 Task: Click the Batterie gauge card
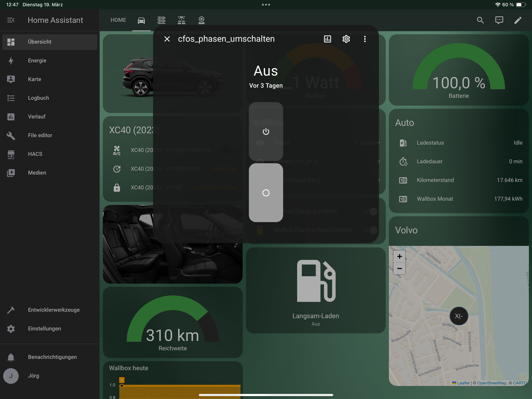click(x=459, y=70)
